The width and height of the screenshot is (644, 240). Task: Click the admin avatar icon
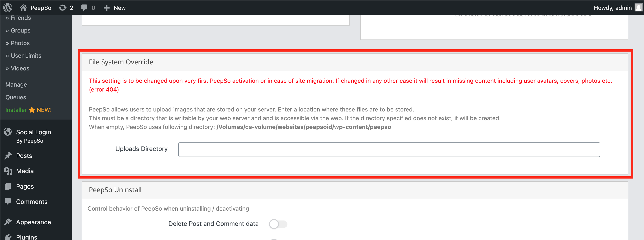click(638, 8)
